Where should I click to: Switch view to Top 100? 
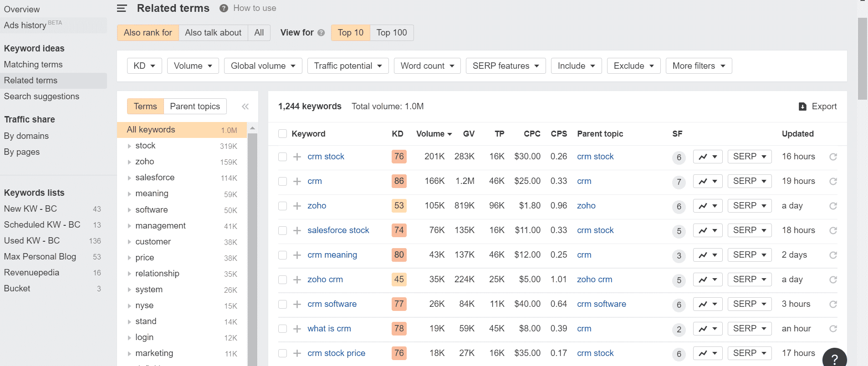pyautogui.click(x=392, y=33)
